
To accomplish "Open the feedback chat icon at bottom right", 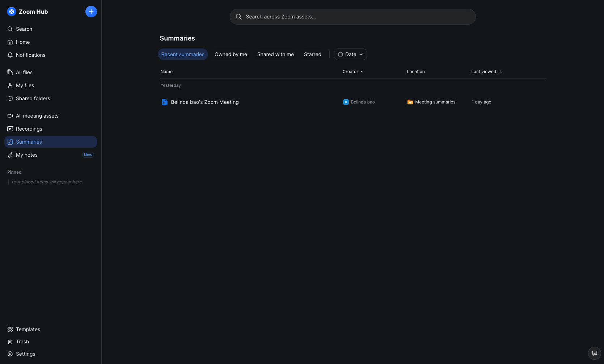I will pyautogui.click(x=595, y=353).
